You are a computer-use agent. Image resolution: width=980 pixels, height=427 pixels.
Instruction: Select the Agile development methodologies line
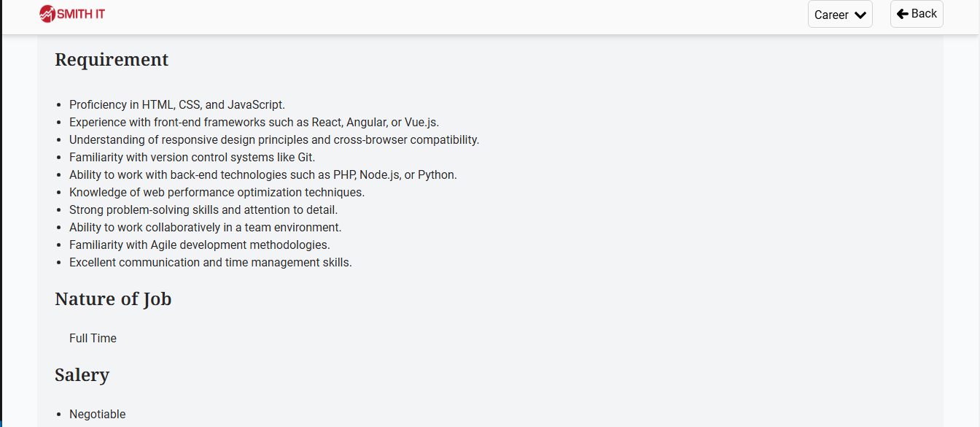[x=199, y=245]
